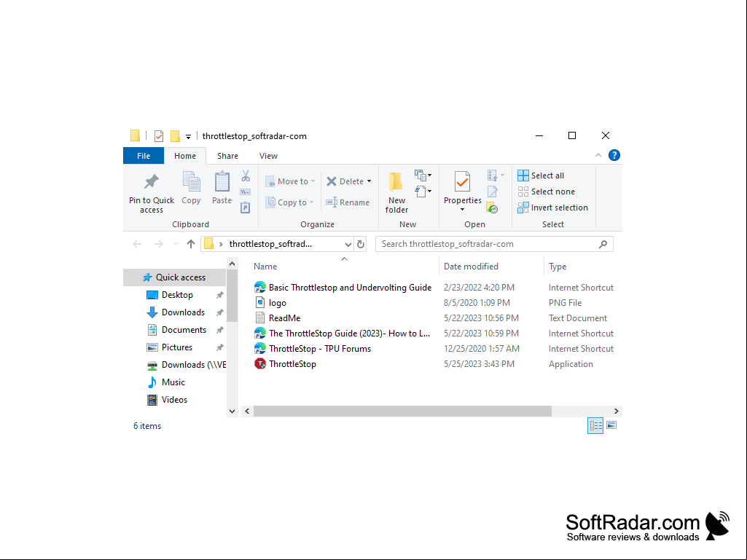747x560 pixels.
Task: Click the search magnifier icon
Action: coord(603,244)
